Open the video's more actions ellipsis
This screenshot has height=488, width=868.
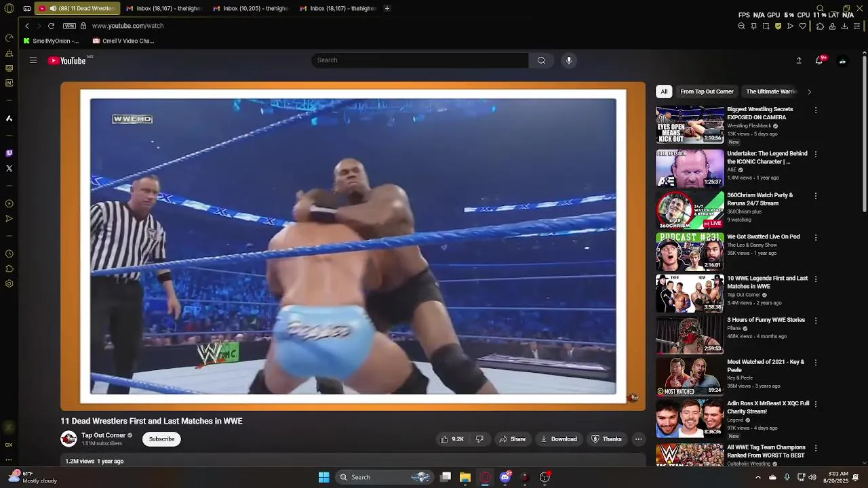[x=638, y=439]
